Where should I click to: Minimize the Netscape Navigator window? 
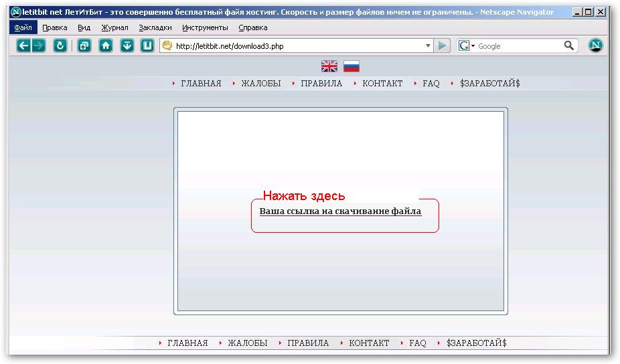coord(578,12)
